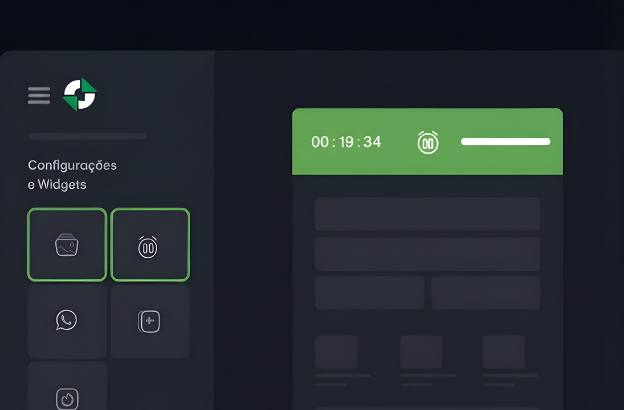
Task: Select the countdown timer widget tile
Action: tap(150, 245)
